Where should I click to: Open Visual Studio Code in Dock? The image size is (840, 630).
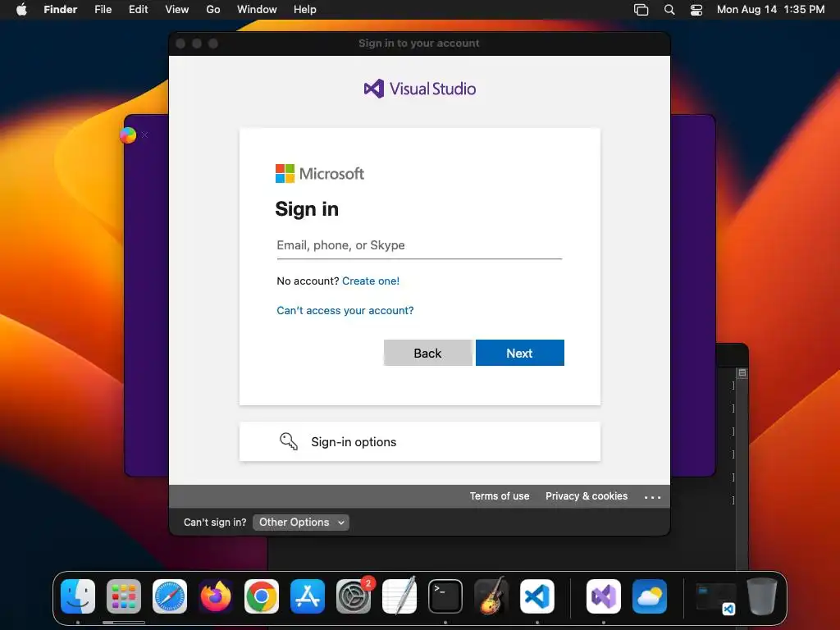pos(537,596)
